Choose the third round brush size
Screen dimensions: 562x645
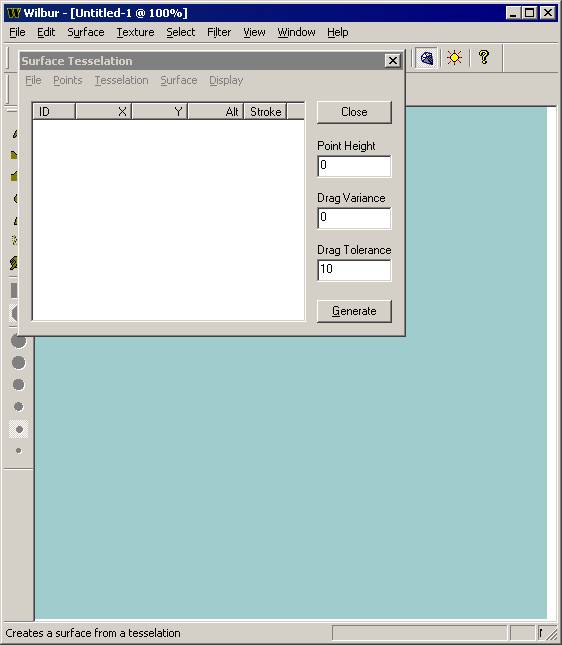pyautogui.click(x=19, y=385)
